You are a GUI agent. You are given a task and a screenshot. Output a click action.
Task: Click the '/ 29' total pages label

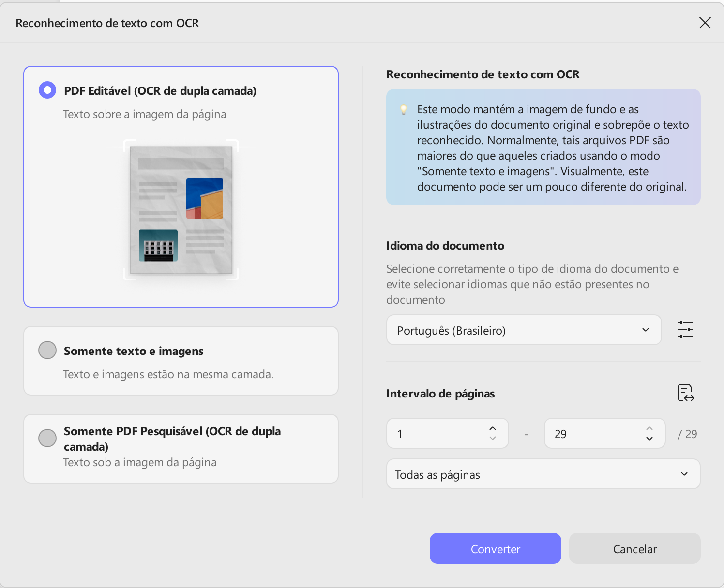[x=687, y=434]
